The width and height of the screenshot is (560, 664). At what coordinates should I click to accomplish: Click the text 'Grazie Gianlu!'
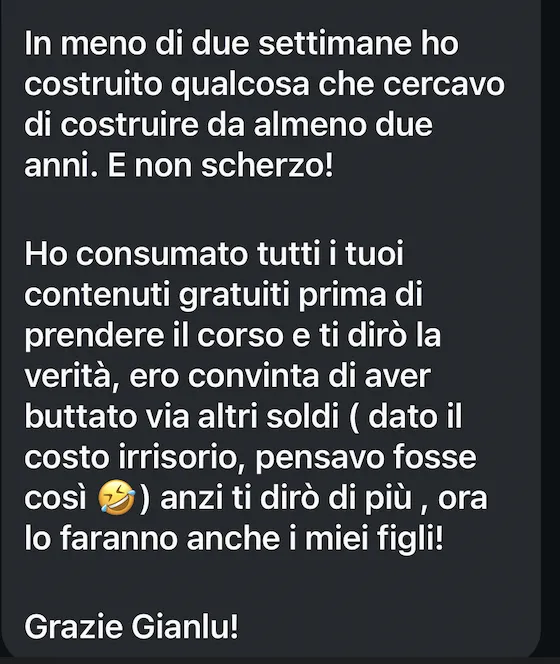click(132, 627)
